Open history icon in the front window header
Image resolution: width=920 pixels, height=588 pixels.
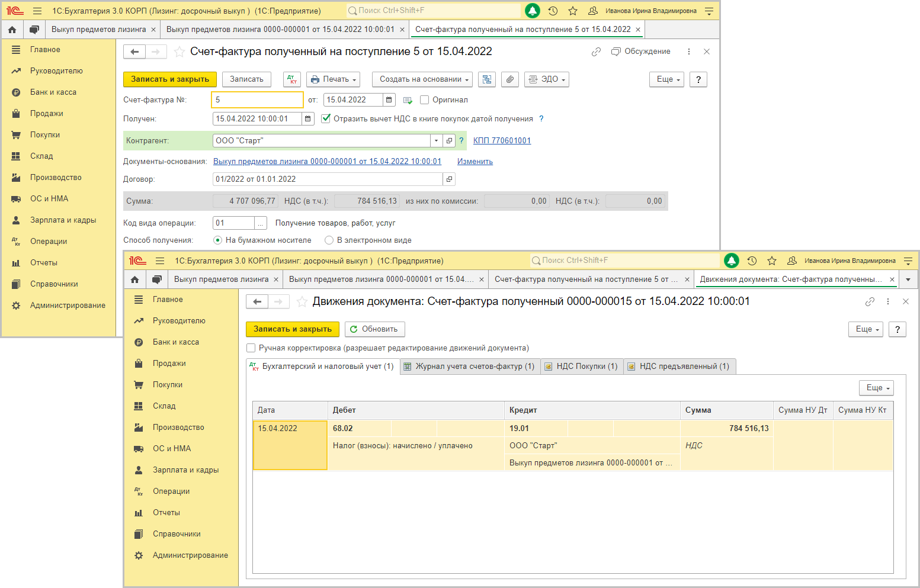coord(752,261)
